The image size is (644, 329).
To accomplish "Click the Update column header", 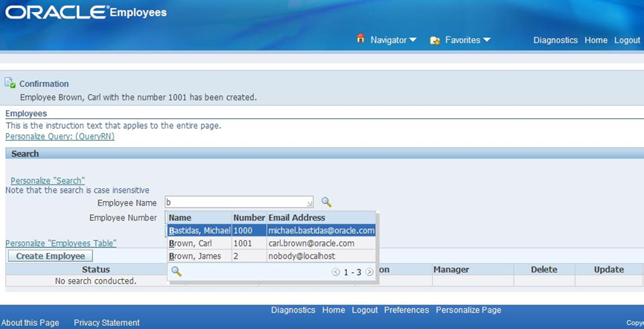I will pyautogui.click(x=609, y=269).
